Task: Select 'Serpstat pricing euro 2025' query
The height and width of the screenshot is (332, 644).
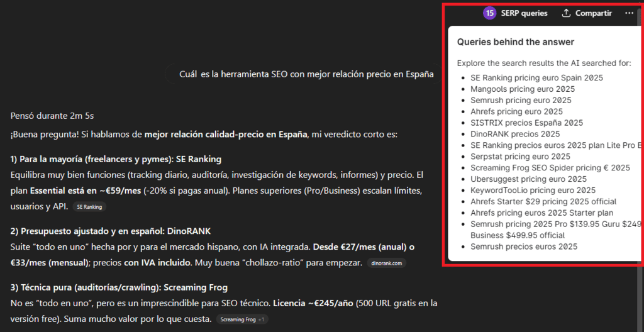Action: click(520, 157)
